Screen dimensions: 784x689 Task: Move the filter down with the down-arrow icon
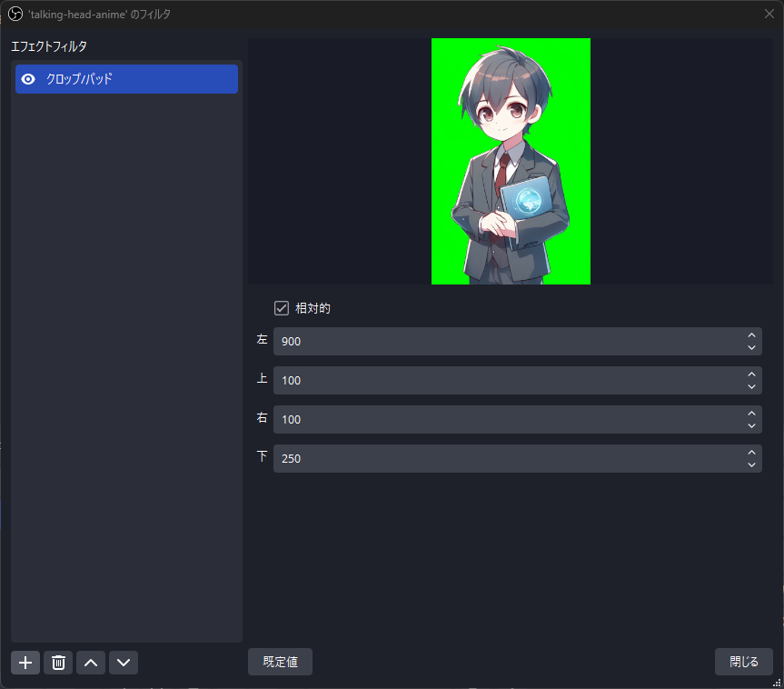pyautogui.click(x=123, y=663)
